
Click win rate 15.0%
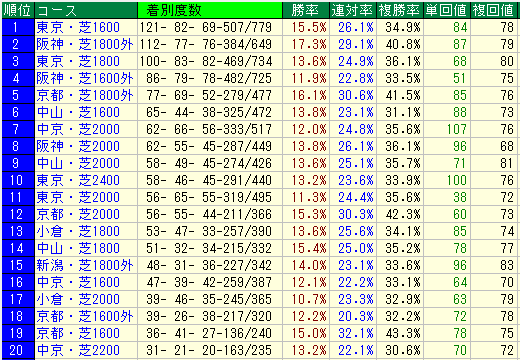pyautogui.click(x=309, y=333)
